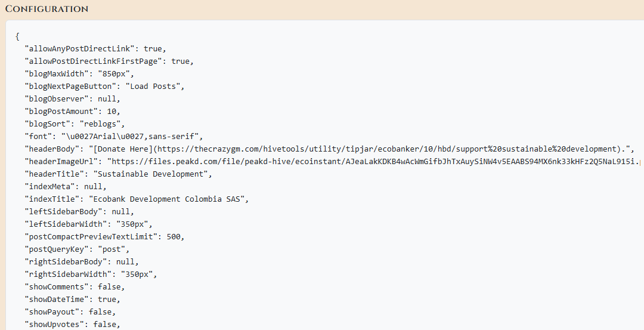Click the postCompactPreviewTextLimit value 500
Viewport: 644px width, 330px height.
(174, 237)
